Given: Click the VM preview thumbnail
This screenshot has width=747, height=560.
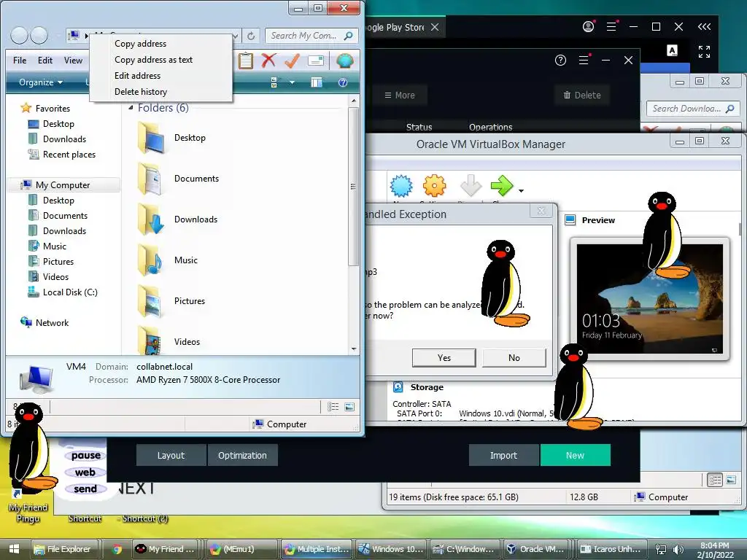Looking at the screenshot, I should [649, 298].
